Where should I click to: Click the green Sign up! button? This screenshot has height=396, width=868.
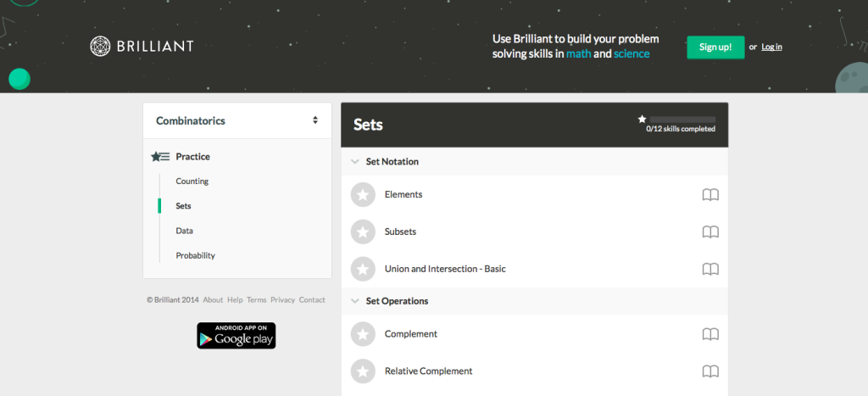(715, 47)
